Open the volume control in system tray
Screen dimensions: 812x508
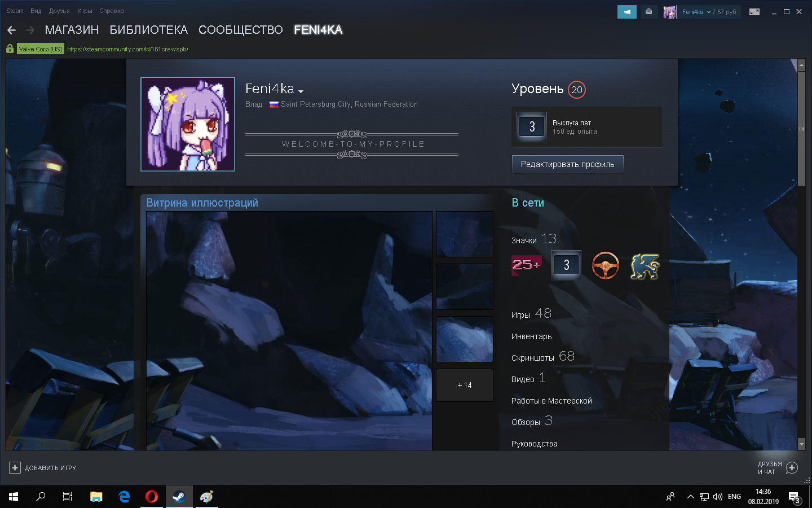pos(718,497)
